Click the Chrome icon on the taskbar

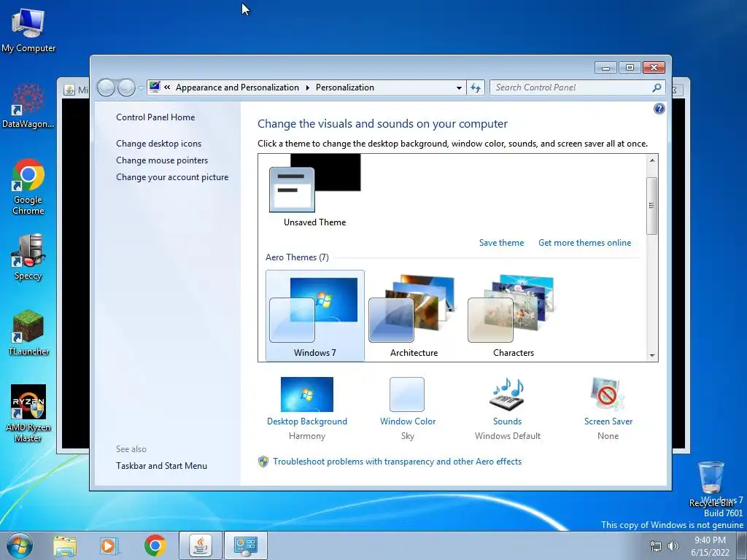[155, 546]
